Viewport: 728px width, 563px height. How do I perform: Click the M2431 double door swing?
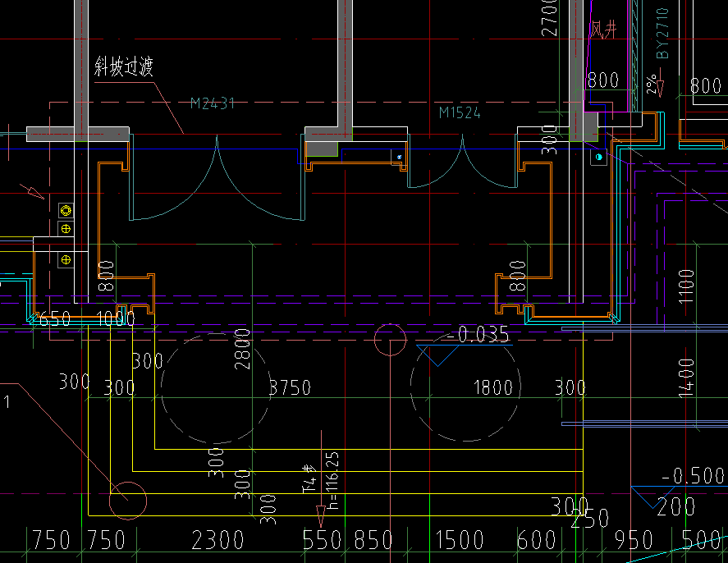(217, 182)
